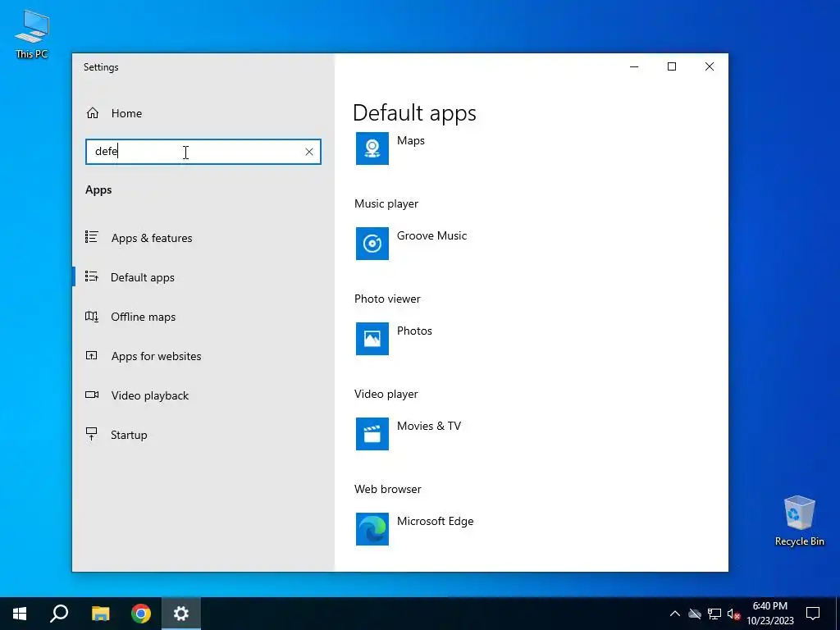The image size is (840, 630).
Task: Click the Groove Music app icon
Action: [x=372, y=243]
